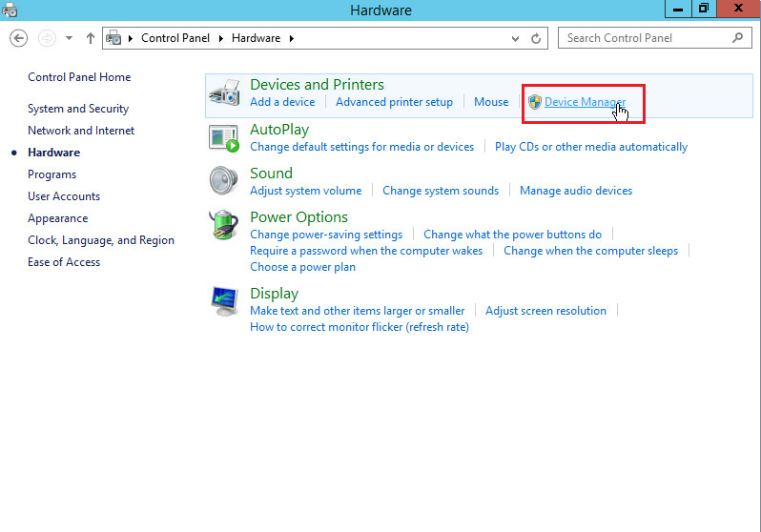
Task: Click the Devices and Printers icon
Action: pyautogui.click(x=224, y=92)
